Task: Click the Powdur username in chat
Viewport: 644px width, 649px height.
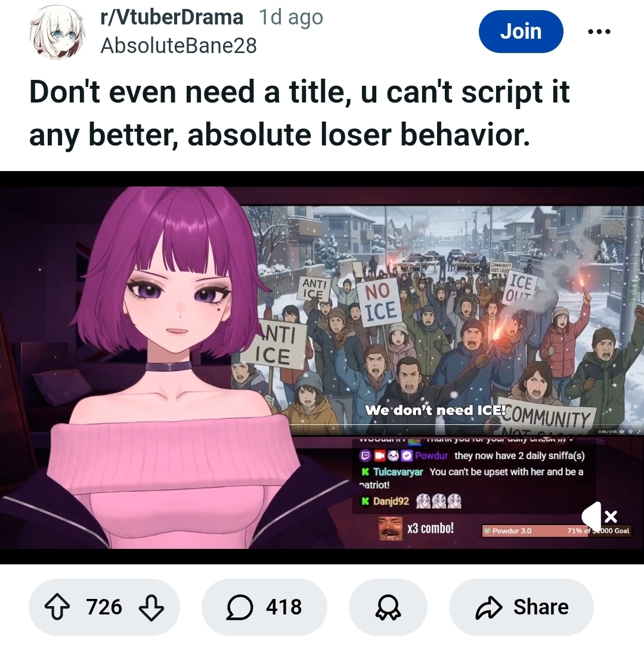Action: (x=431, y=456)
